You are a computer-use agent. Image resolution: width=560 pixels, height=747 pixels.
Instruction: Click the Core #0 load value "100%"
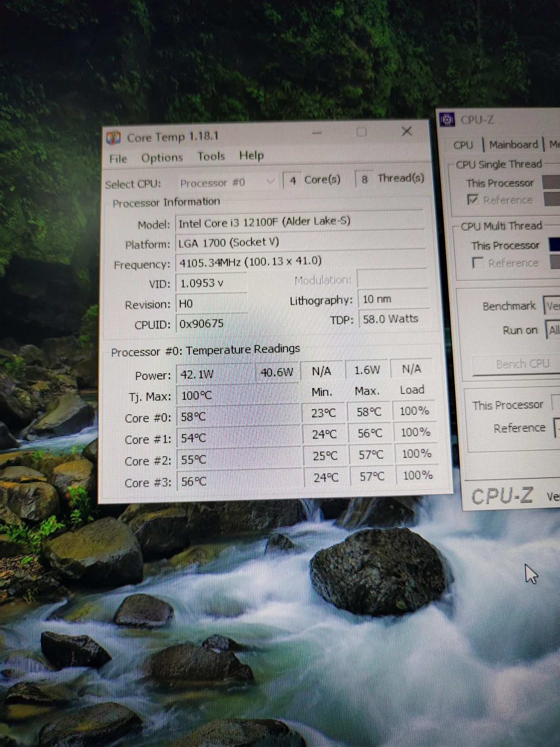point(415,411)
